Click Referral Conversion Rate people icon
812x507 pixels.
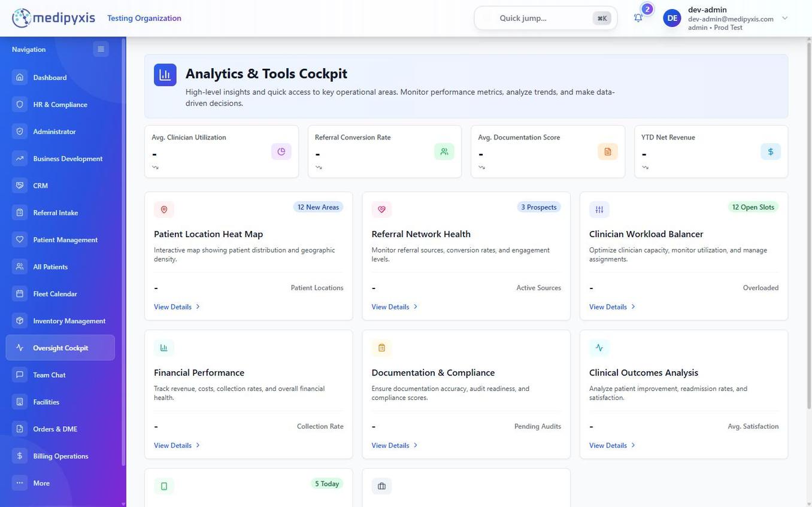tap(444, 151)
